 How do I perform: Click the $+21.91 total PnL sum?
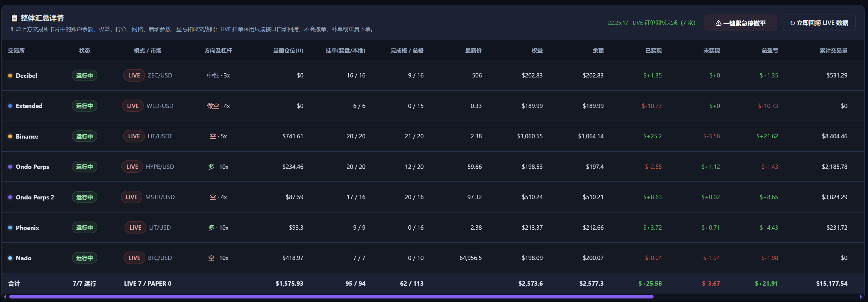click(766, 283)
